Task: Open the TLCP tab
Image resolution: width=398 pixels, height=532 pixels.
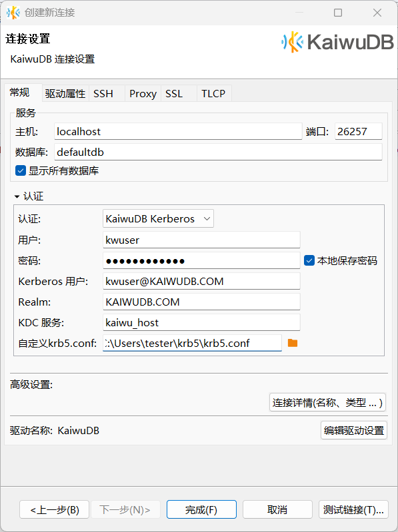Action: (x=213, y=94)
